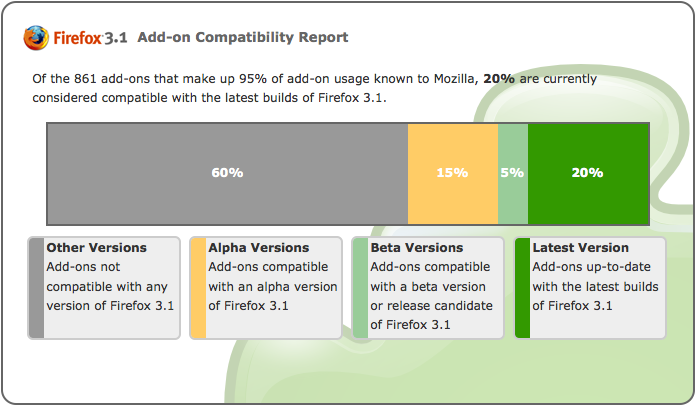
Task: Select the gray 60% bar segment
Action: tap(228, 173)
